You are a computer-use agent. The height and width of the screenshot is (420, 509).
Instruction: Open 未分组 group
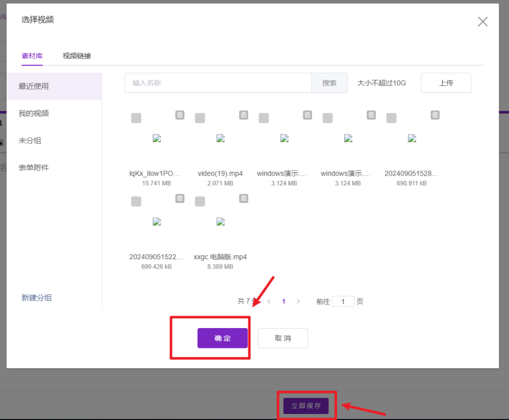point(30,141)
